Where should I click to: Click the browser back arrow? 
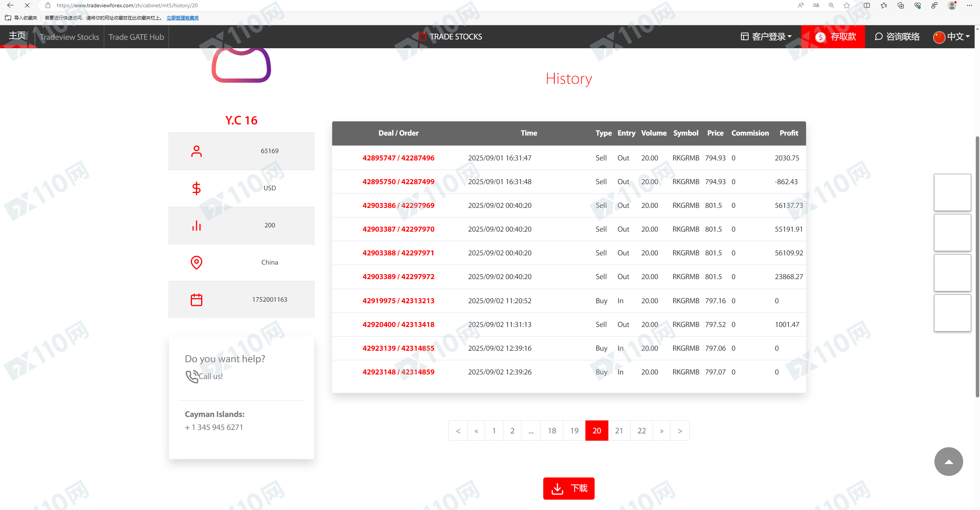pyautogui.click(x=10, y=5)
